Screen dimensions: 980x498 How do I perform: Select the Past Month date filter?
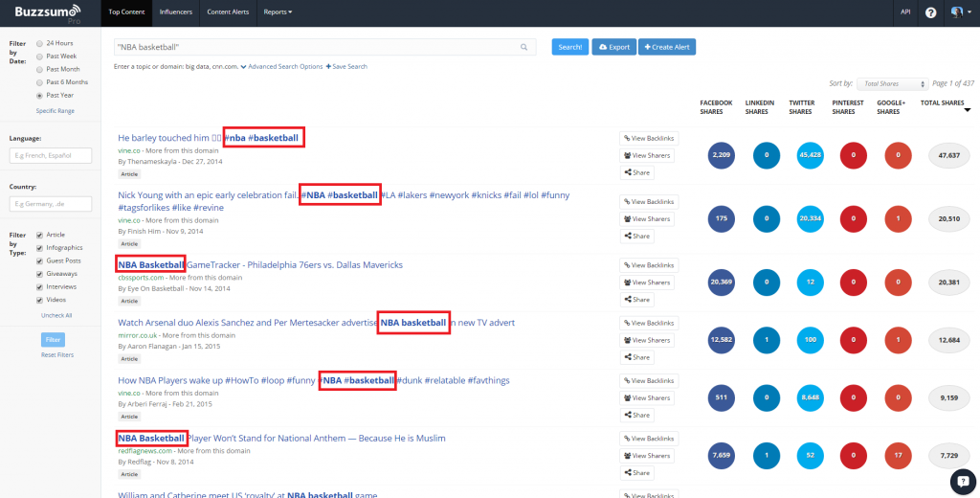pyautogui.click(x=40, y=70)
